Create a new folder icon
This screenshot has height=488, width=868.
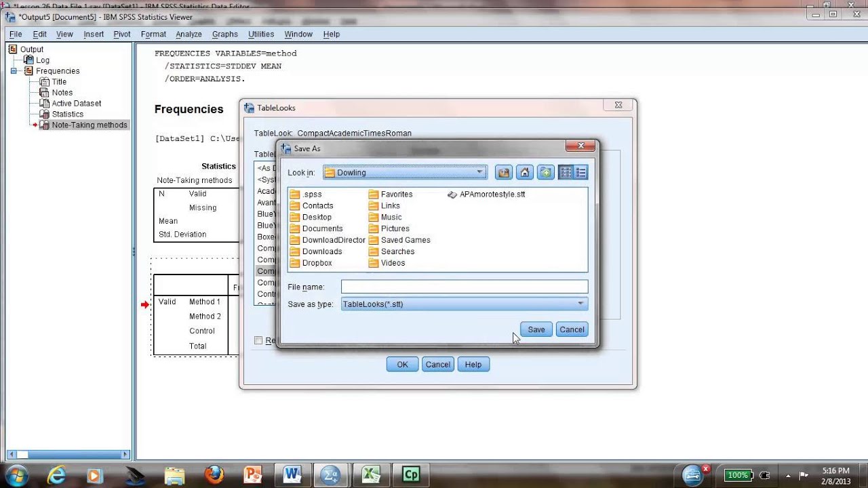[x=546, y=173]
